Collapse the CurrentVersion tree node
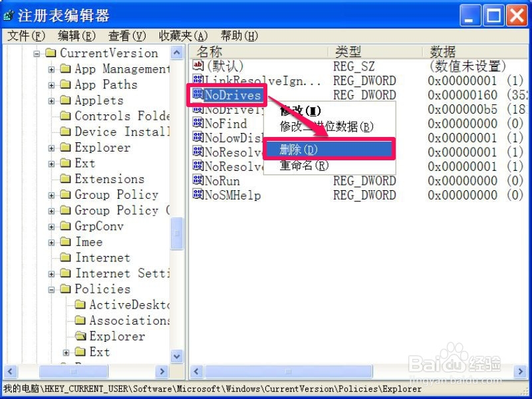 [x=37, y=54]
